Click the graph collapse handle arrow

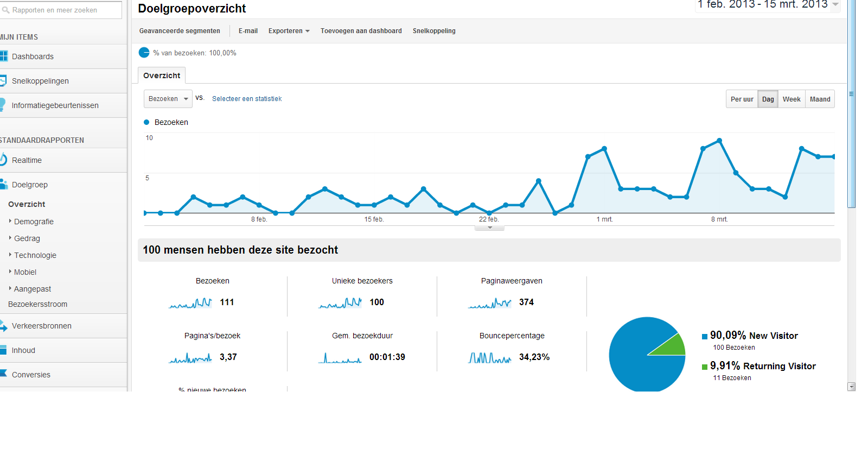point(489,228)
